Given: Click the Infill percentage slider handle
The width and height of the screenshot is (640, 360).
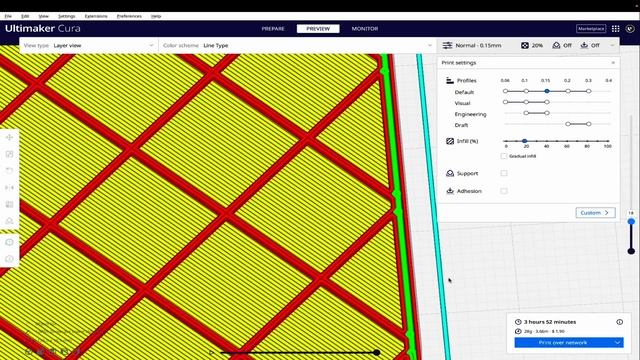Looking at the screenshot, I should point(524,141).
